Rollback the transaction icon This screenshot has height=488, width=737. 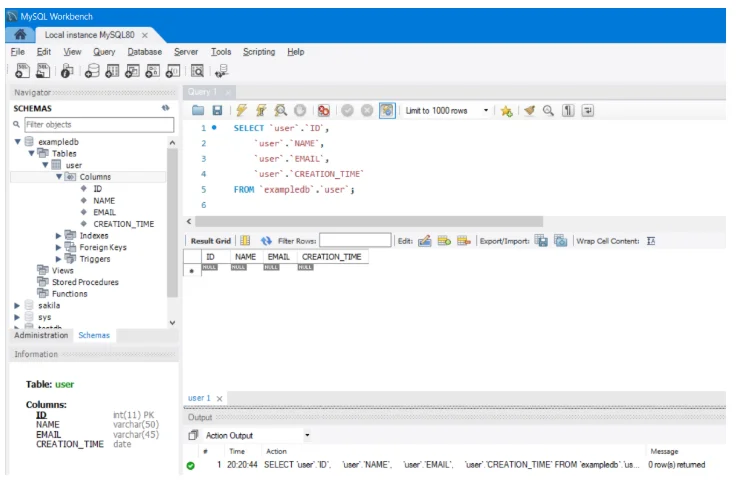pos(367,110)
